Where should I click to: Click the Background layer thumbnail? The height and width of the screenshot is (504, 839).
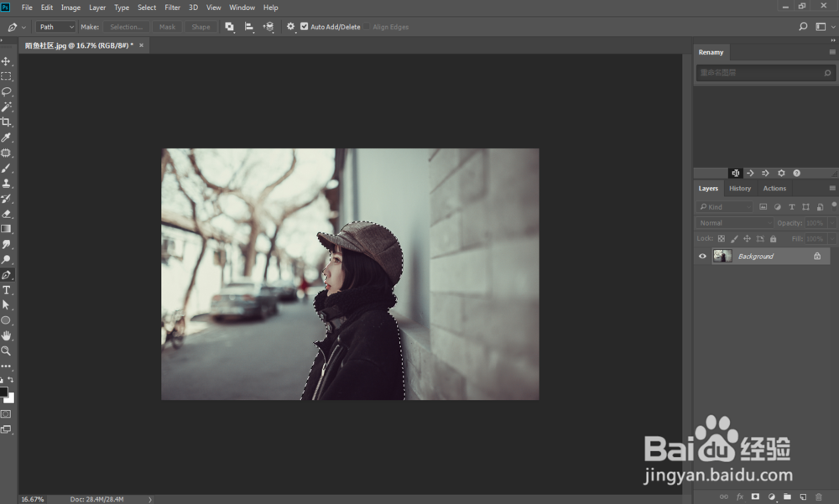722,257
